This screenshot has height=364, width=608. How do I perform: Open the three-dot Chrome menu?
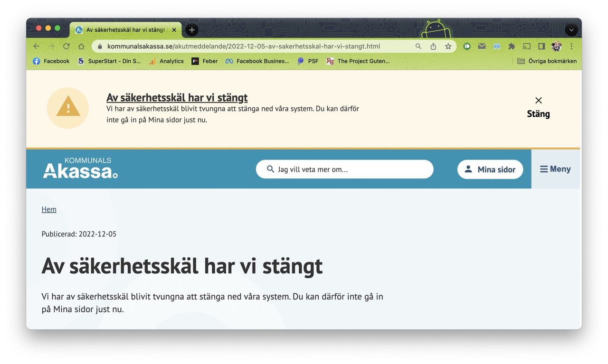571,46
